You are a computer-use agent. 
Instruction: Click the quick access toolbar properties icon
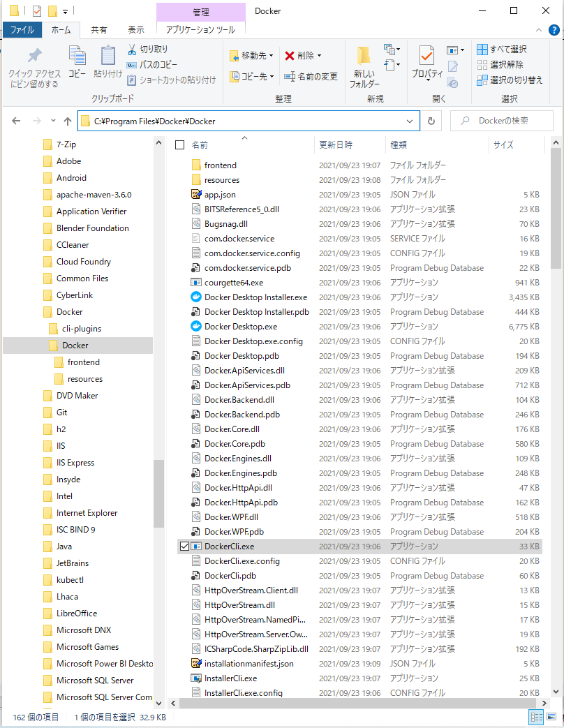click(x=37, y=10)
